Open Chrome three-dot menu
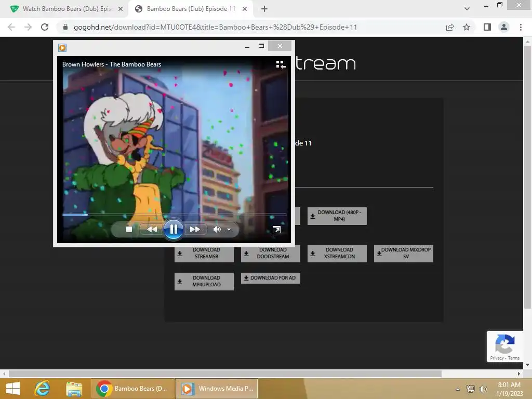 [521, 27]
